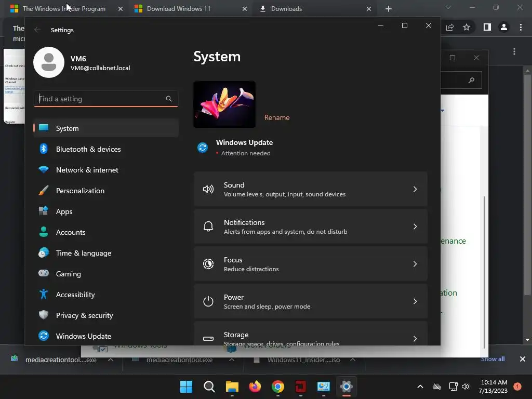Open Gaming settings category
532x399 pixels.
(x=106, y=274)
